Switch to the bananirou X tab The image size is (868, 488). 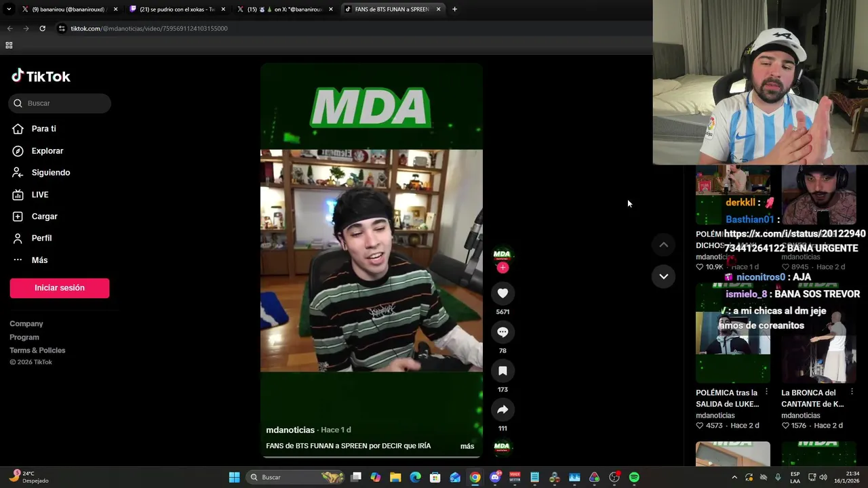pyautogui.click(x=70, y=9)
